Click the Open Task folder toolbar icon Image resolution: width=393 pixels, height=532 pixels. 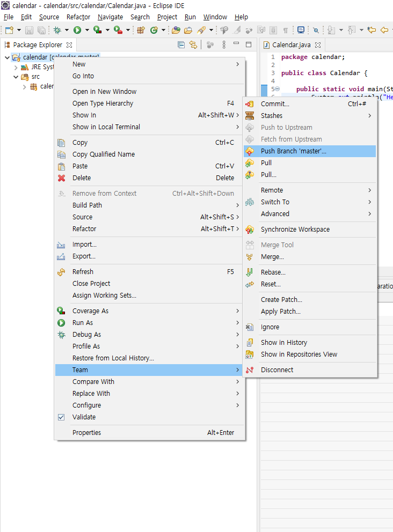click(x=188, y=30)
